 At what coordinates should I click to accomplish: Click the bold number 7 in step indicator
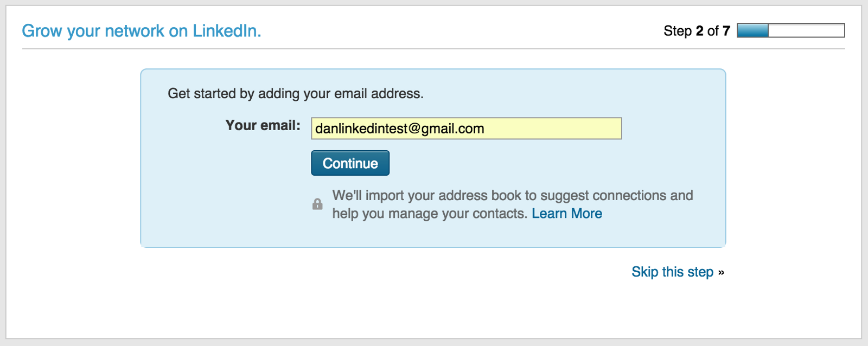point(726,31)
